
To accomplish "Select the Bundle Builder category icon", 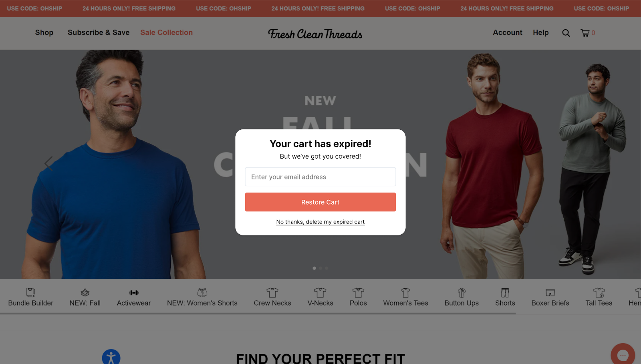I will 31,292.
